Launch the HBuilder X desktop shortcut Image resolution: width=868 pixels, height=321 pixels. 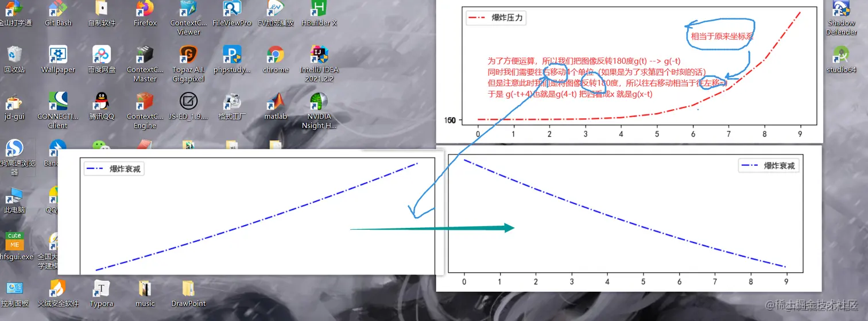pos(319,14)
